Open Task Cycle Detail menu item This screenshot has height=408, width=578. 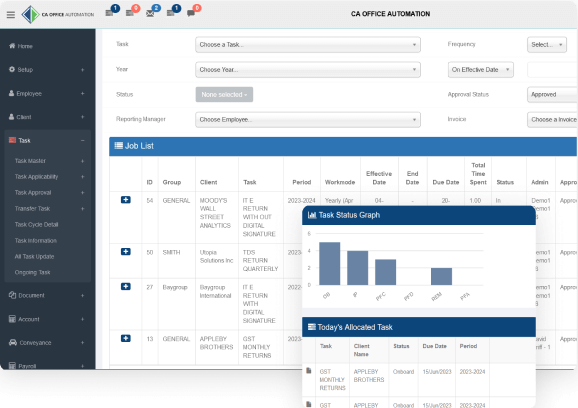(x=36, y=224)
